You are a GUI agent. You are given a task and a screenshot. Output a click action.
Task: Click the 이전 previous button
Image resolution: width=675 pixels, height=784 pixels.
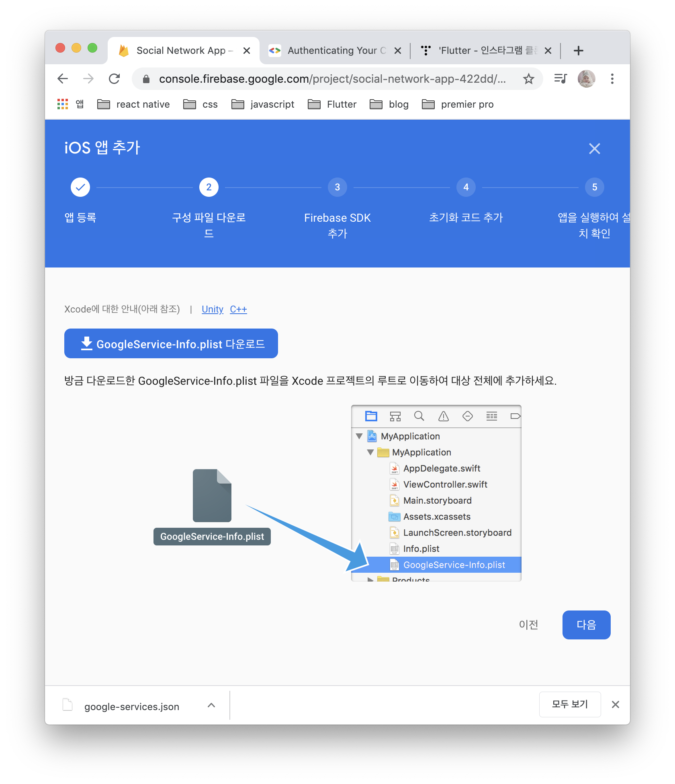tap(529, 625)
